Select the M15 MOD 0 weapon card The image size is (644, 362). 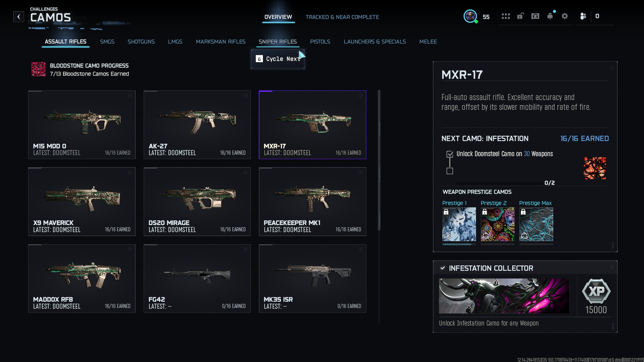coord(82,125)
